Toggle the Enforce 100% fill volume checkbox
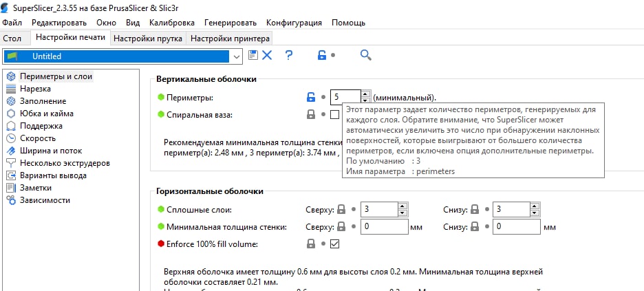644x291 pixels. pos(335,244)
